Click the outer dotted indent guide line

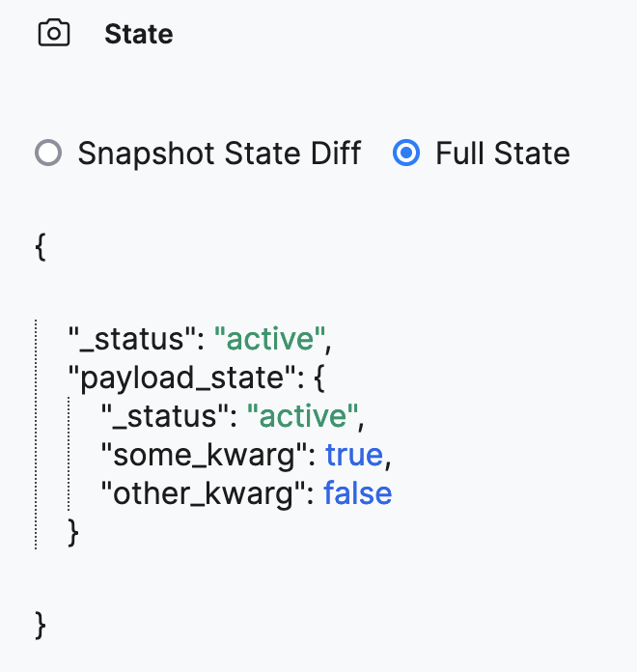pos(36,434)
